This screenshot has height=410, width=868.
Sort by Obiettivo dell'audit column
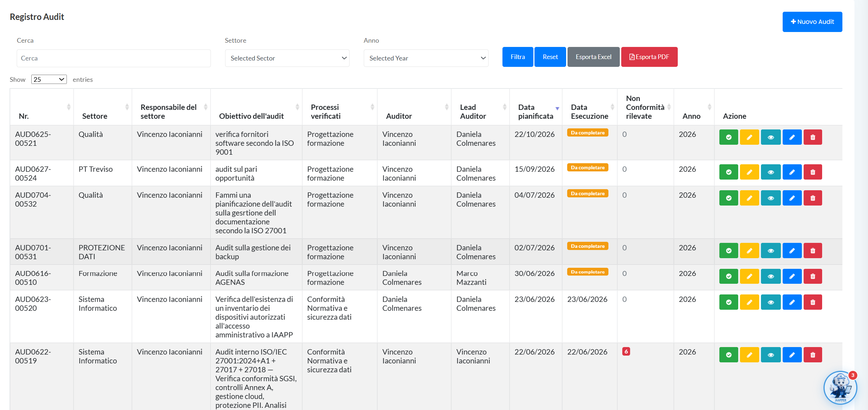point(256,107)
